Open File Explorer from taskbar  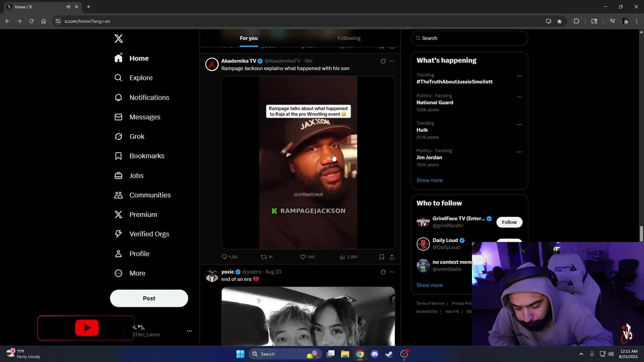(345, 354)
